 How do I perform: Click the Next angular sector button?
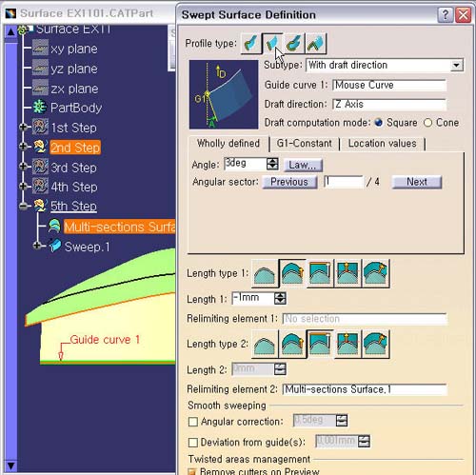click(417, 182)
